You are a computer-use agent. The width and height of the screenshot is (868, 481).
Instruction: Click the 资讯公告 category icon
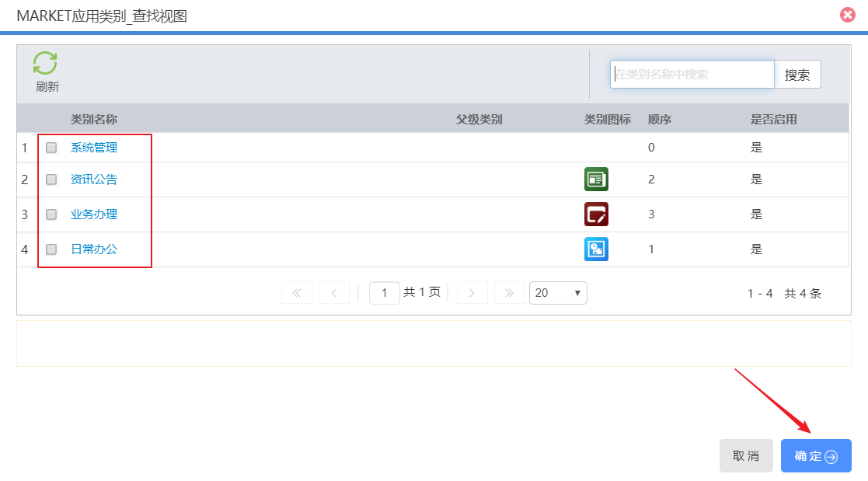tap(596, 180)
